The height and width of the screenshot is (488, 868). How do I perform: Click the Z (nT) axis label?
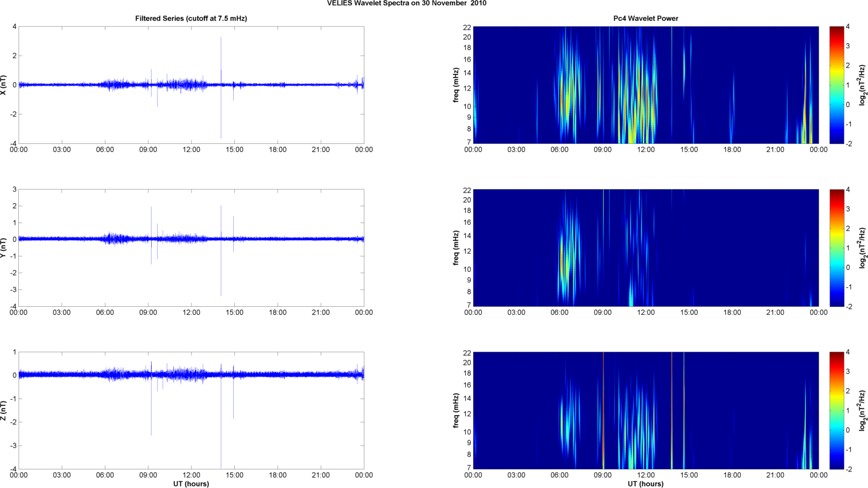(4, 411)
